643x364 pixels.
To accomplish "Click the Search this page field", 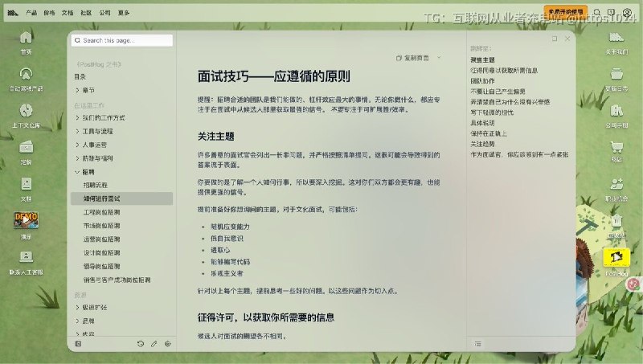I will click(x=122, y=41).
